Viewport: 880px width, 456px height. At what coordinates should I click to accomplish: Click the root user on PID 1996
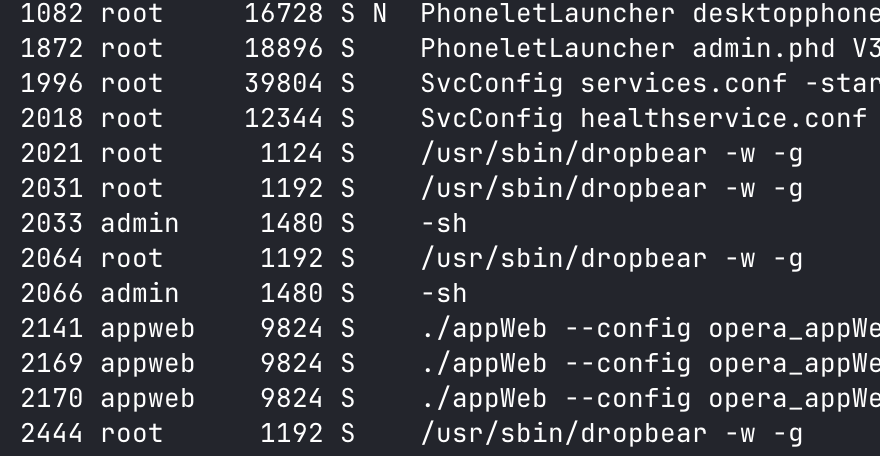point(132,84)
